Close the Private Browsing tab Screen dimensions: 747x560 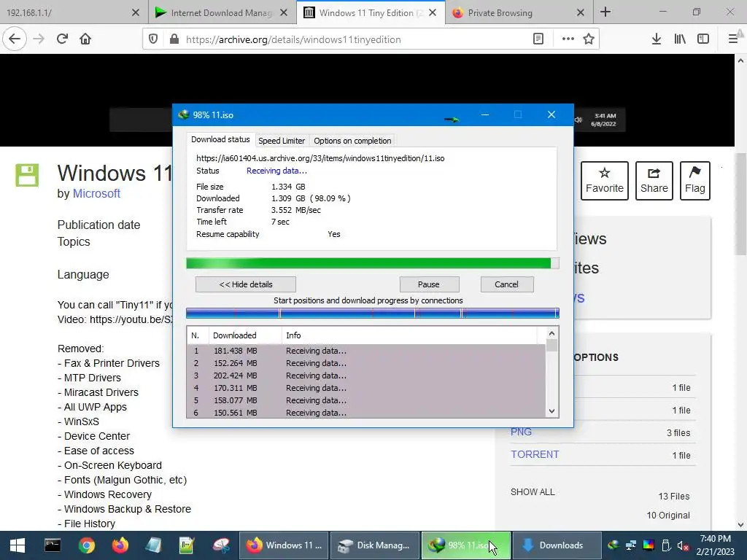[580, 12]
